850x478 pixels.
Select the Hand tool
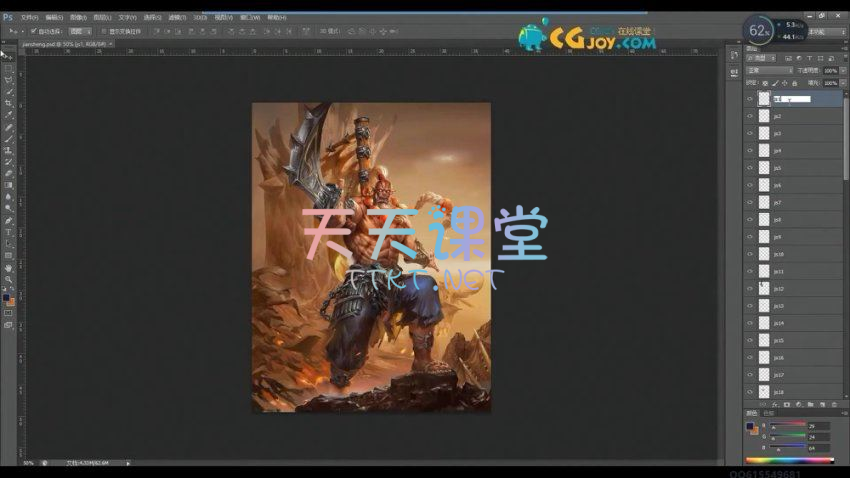pyautogui.click(x=8, y=268)
